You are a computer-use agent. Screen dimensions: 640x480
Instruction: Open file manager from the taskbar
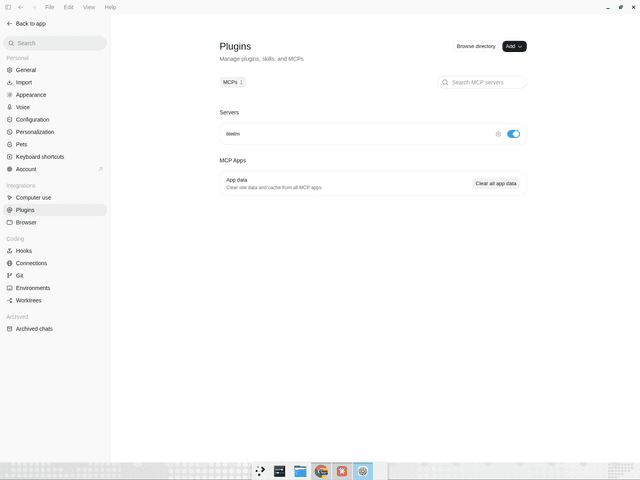click(300, 471)
